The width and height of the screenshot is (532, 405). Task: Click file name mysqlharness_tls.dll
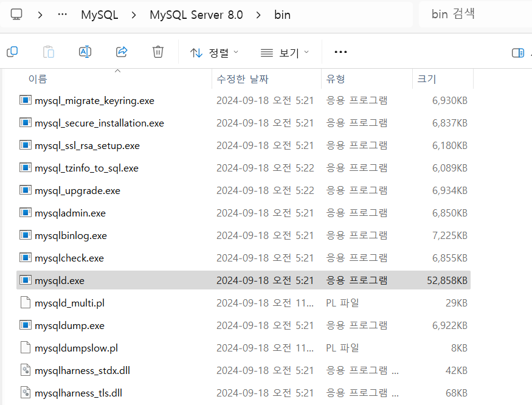click(78, 393)
